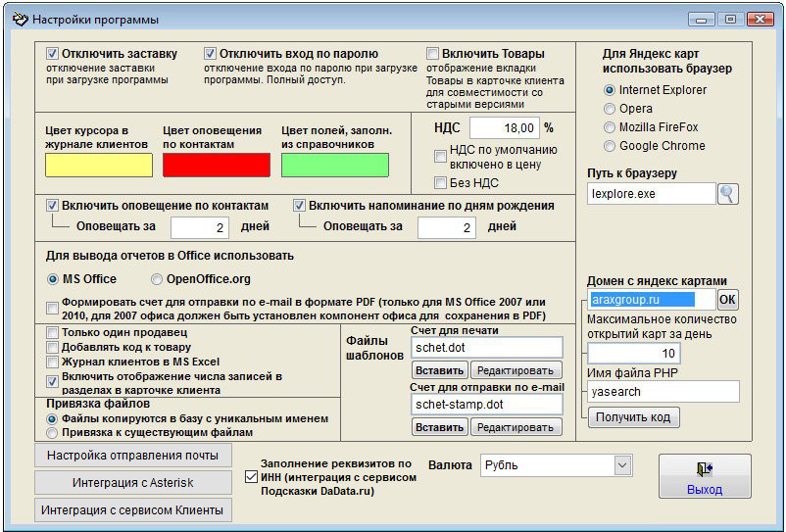Maximize the settings window
The height and width of the screenshot is (532, 786).
730,20
